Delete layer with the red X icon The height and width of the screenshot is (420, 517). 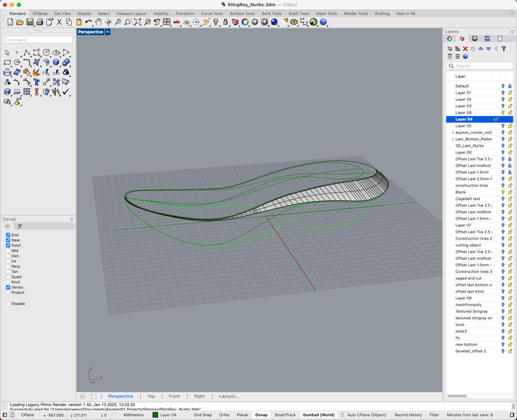tap(465, 49)
